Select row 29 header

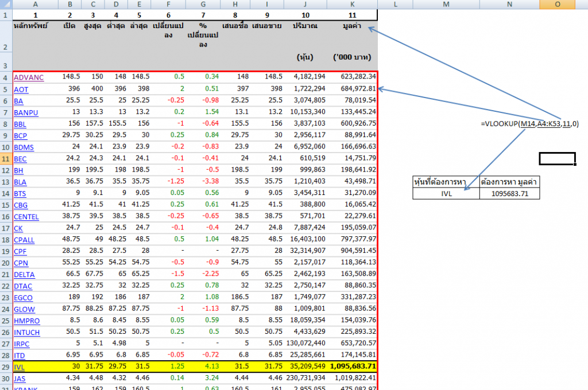[6, 367]
